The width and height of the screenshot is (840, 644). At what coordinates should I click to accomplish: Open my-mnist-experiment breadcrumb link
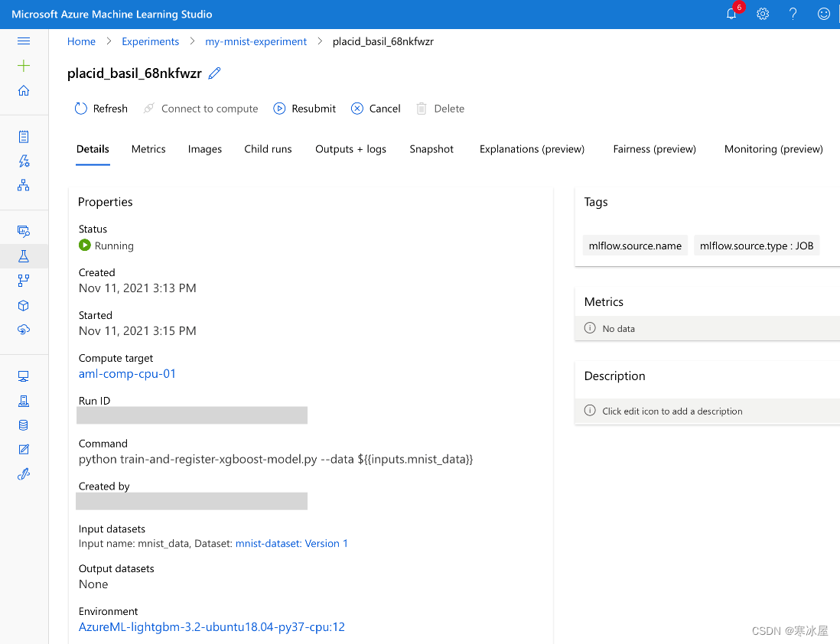point(256,42)
